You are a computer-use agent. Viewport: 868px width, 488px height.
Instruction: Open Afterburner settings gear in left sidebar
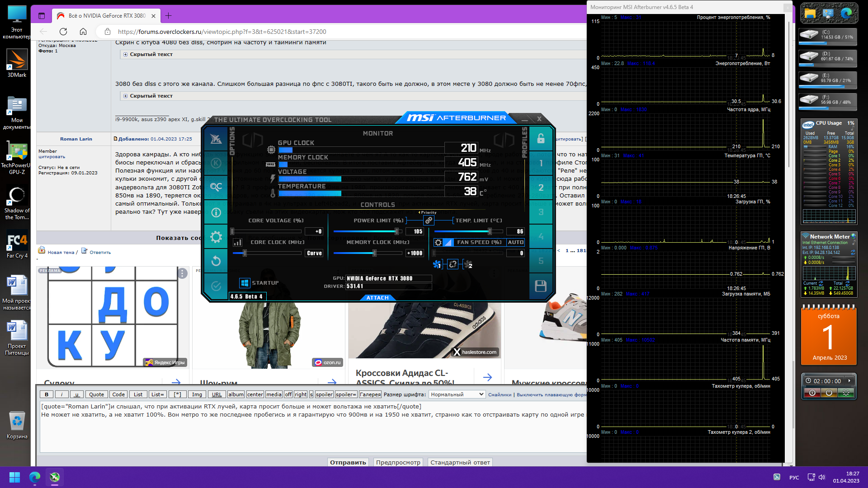[216, 237]
